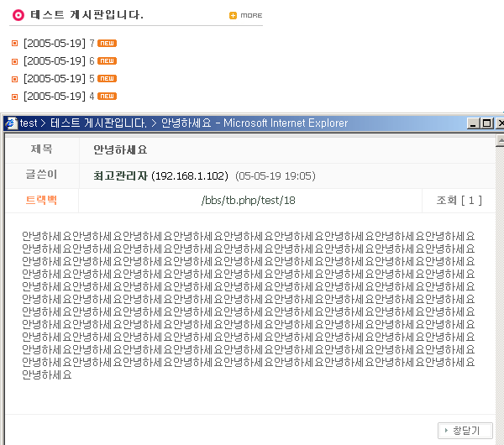Click the NEW badge on post 7
504x445 pixels.
(107, 44)
